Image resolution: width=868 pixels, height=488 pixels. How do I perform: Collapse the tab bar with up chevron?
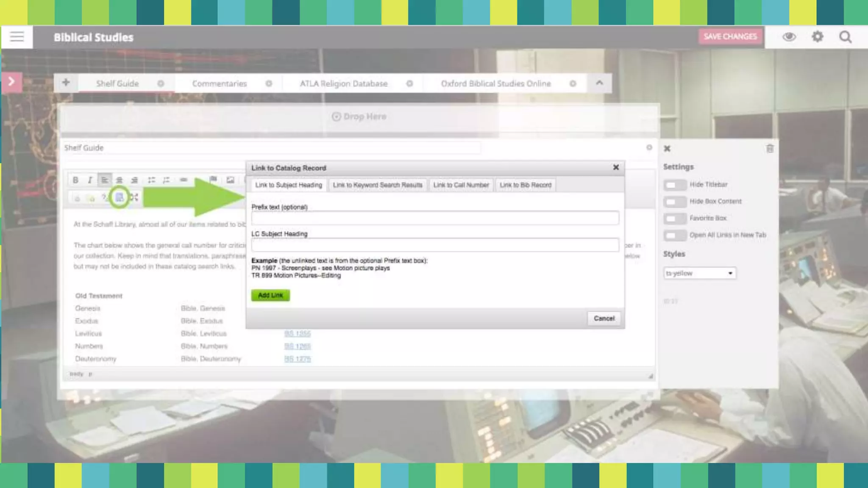pyautogui.click(x=599, y=83)
